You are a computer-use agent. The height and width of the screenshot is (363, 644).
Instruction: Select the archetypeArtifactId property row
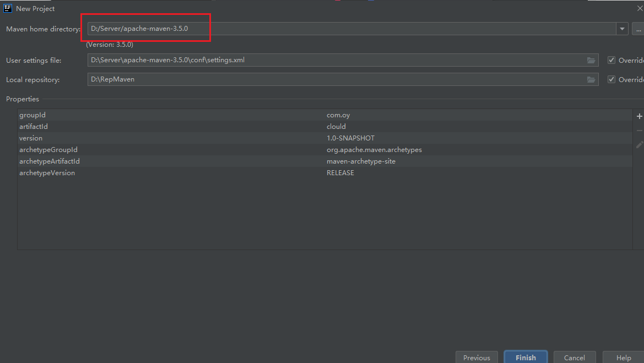click(x=325, y=161)
